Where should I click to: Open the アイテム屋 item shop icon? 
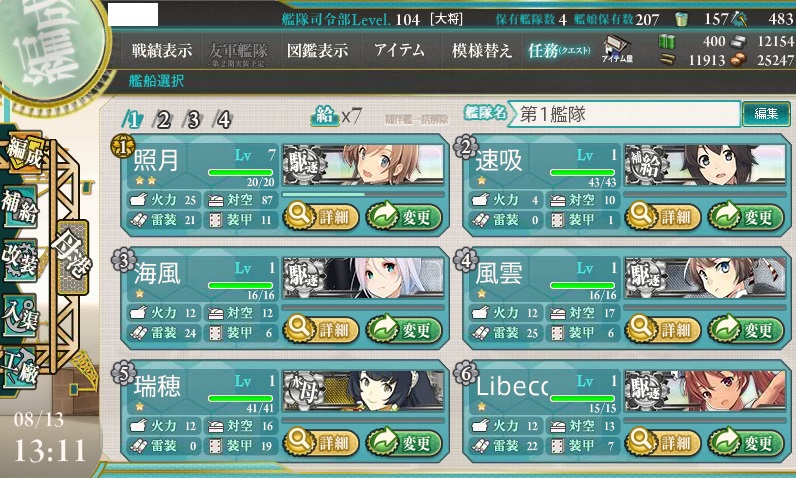(x=617, y=50)
